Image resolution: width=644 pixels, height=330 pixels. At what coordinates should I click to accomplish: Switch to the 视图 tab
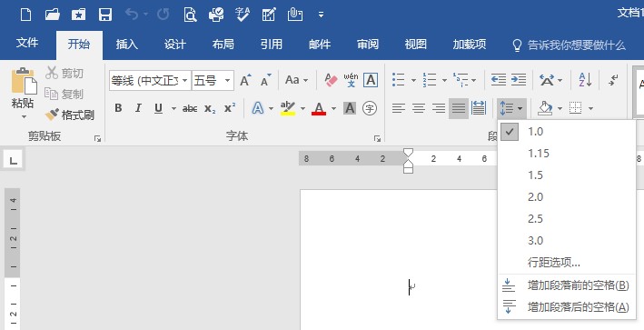tap(416, 44)
